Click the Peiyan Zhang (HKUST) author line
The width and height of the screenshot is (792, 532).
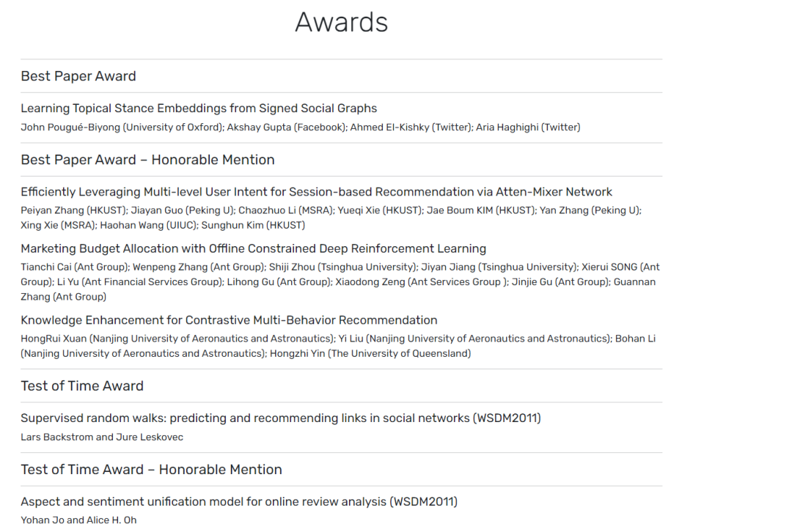[x=331, y=210]
